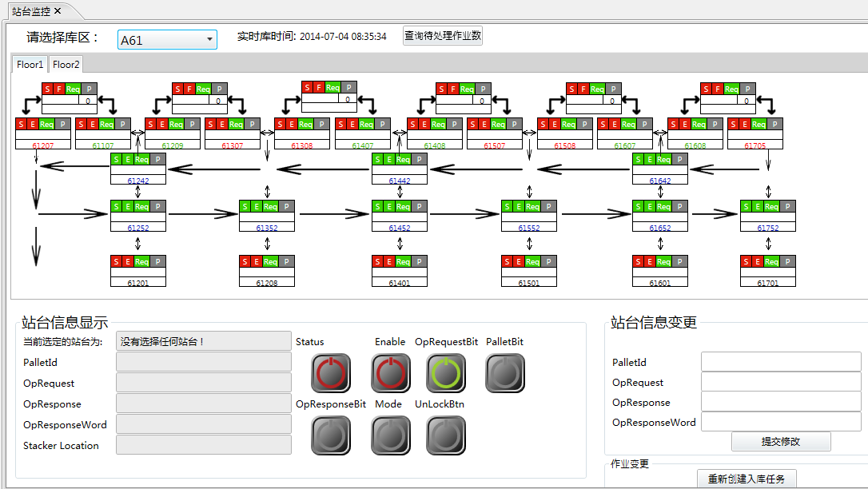Click Req indicator of station 61752
This screenshot has height=489, width=868.
[771, 206]
